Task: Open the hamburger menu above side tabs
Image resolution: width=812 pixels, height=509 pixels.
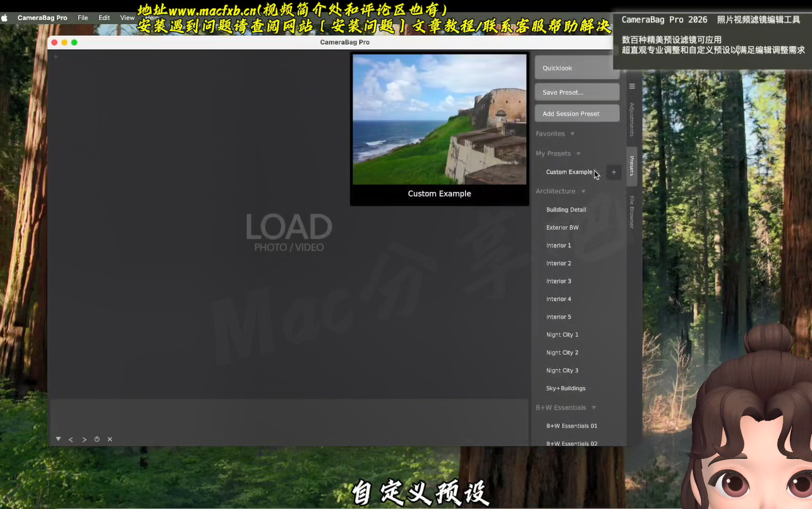Action: [x=632, y=87]
